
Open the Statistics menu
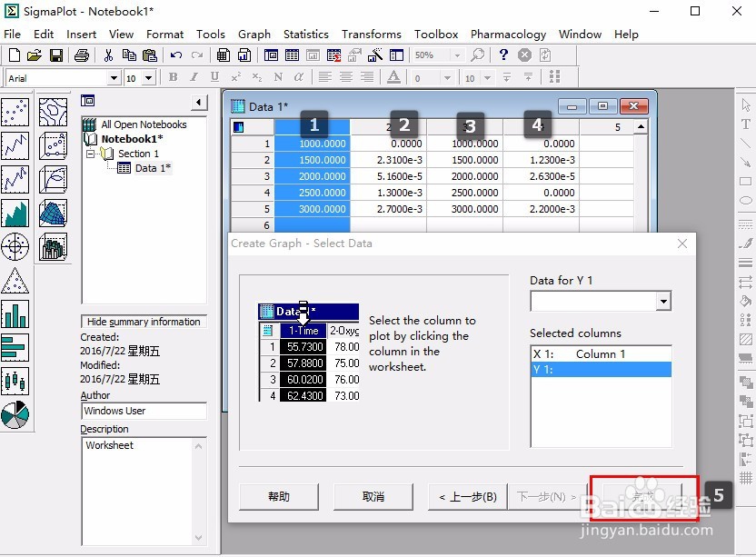(x=305, y=35)
